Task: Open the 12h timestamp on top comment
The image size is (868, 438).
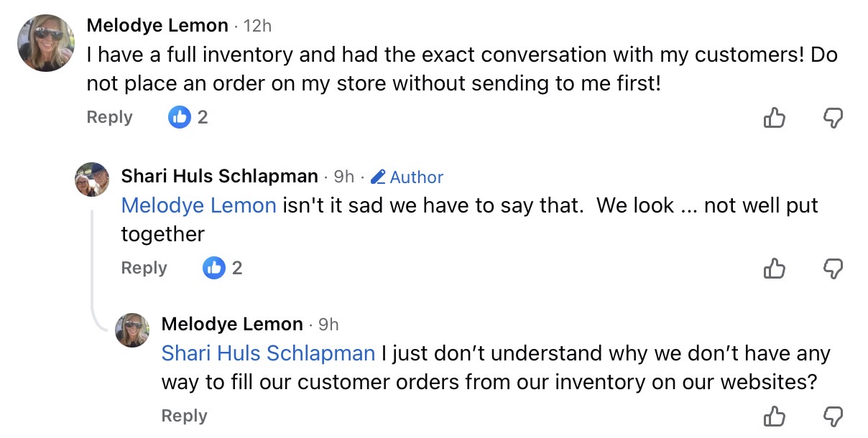Action: pos(257,26)
